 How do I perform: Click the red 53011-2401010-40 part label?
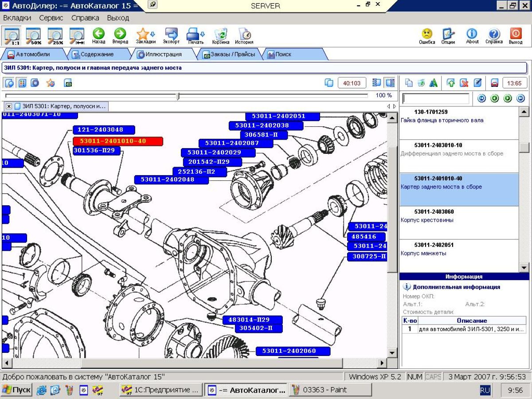click(x=118, y=141)
